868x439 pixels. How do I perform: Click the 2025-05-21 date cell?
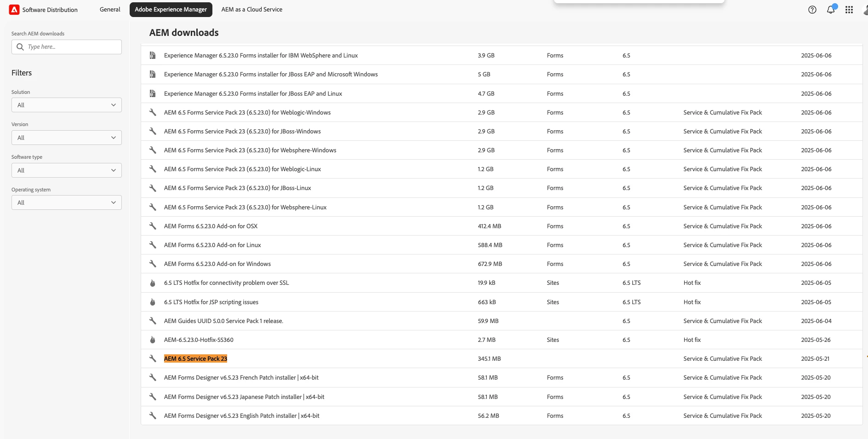(x=815, y=358)
